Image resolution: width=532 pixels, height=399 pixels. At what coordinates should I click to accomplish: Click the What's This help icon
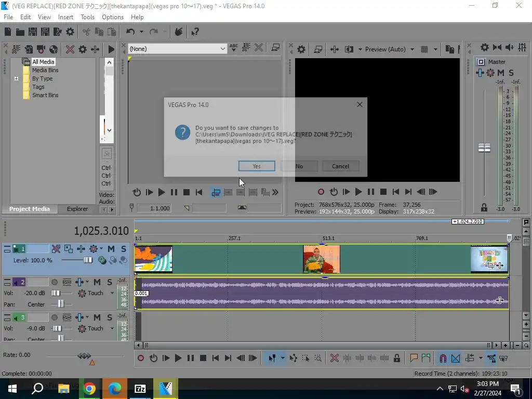[195, 32]
